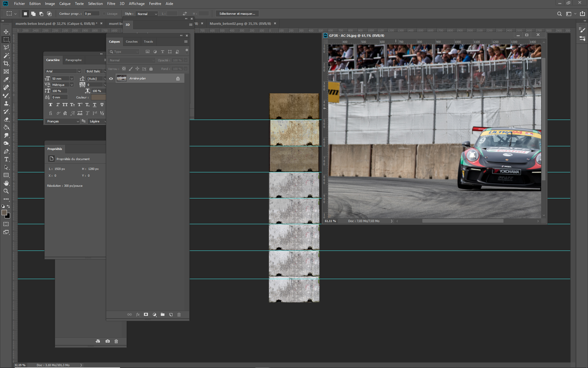Screen dimensions: 588x368
Task: Open the Français language dropdown
Action: (62, 121)
